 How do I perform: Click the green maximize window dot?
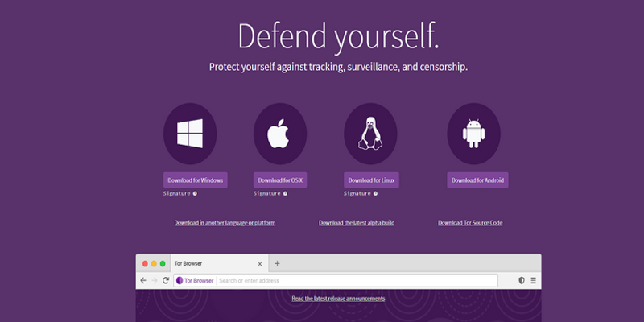[x=163, y=264]
